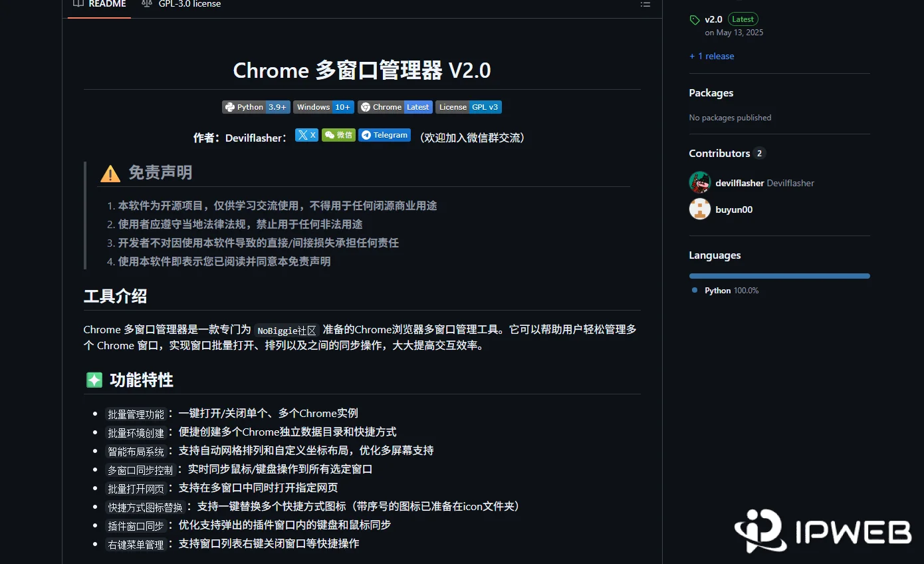The image size is (924, 564).
Task: Click the Contributors count badge
Action: click(x=759, y=153)
